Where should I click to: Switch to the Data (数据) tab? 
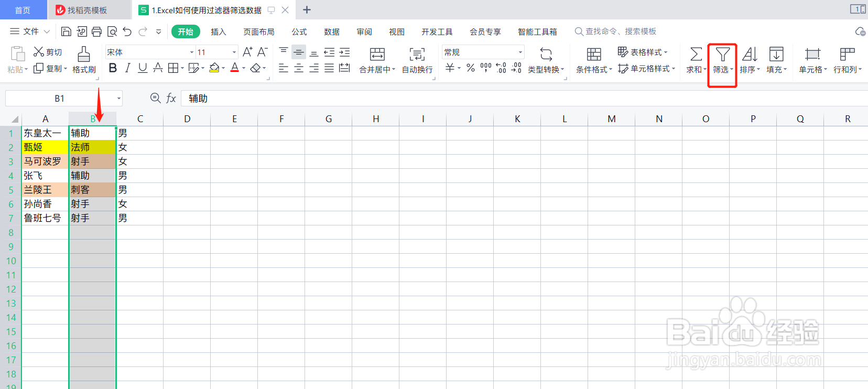point(332,32)
